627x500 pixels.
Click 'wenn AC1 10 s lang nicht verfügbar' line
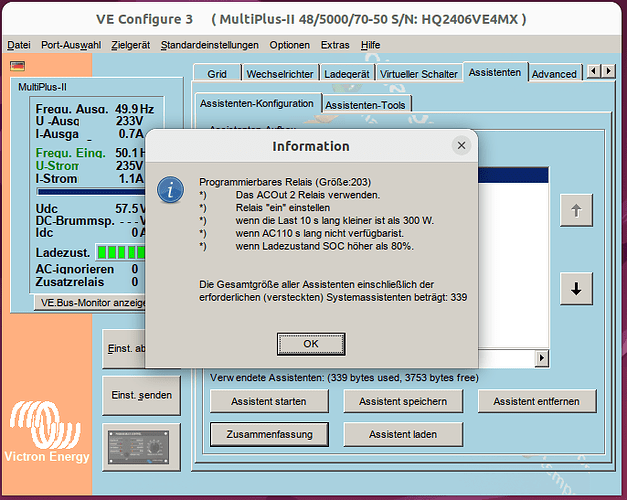click(319, 233)
